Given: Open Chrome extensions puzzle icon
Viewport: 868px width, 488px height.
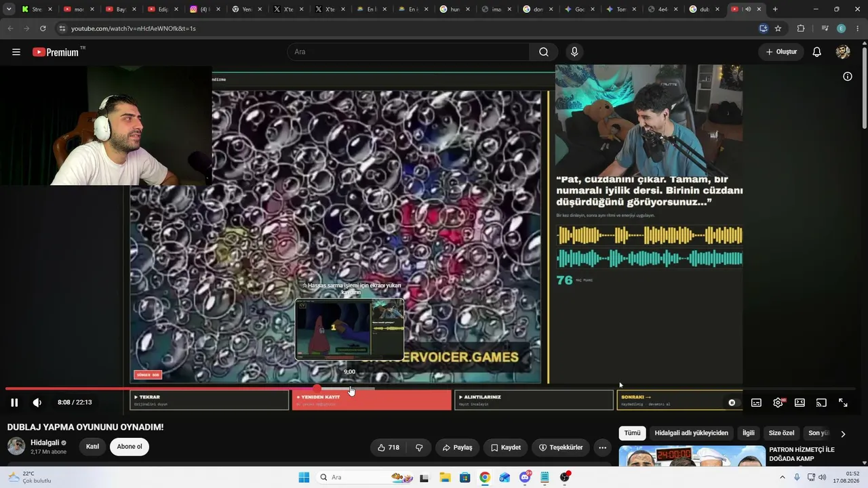Looking at the screenshot, I should 801,28.
